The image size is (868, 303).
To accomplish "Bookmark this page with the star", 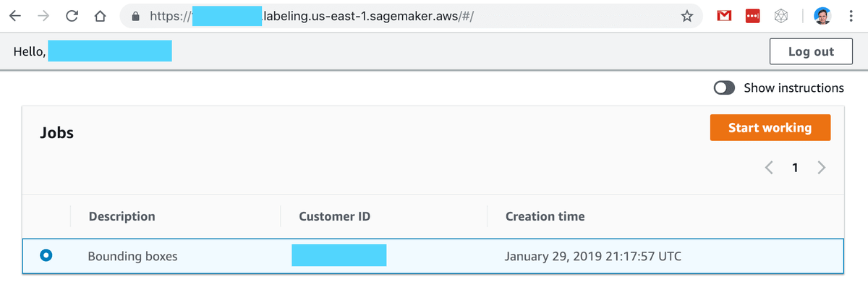I will (687, 16).
